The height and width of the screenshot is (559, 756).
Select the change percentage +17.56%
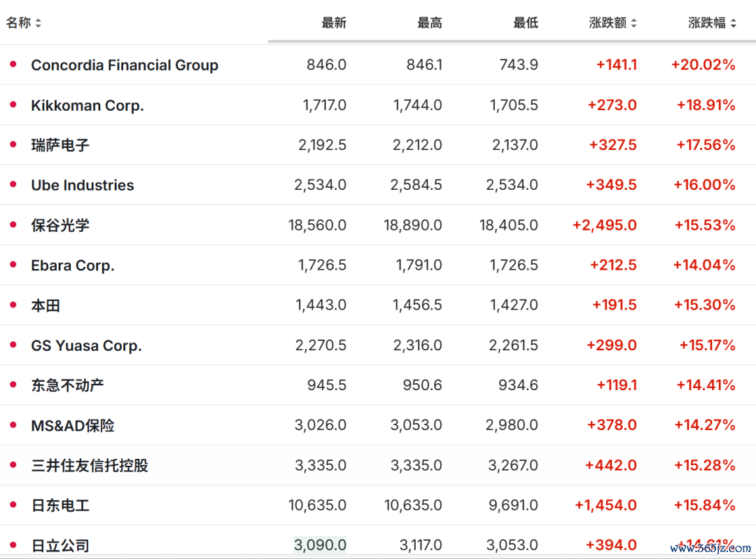[706, 145]
